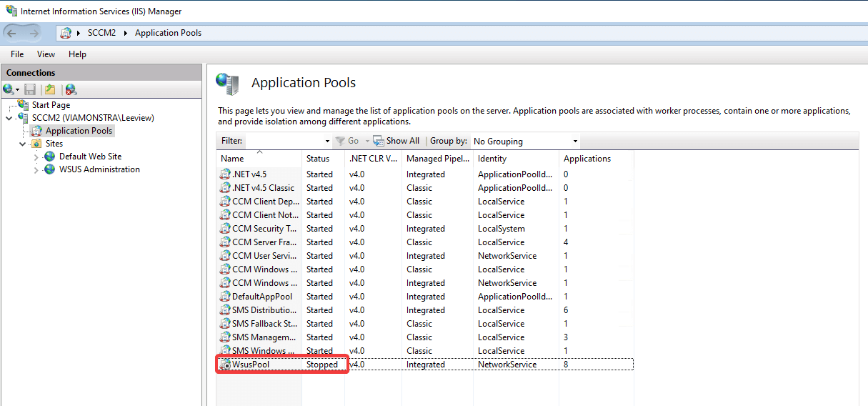868x406 pixels.
Task: Click the Sites folder icon
Action: 36,144
